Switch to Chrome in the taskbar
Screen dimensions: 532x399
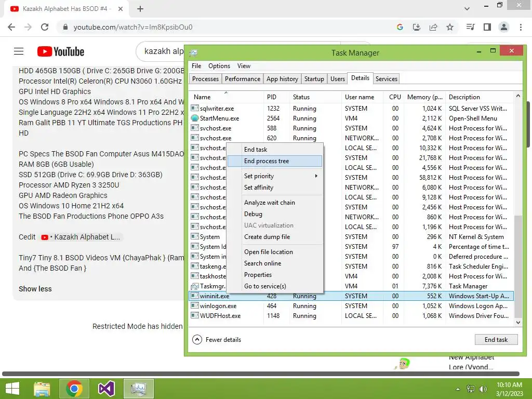(x=74, y=389)
